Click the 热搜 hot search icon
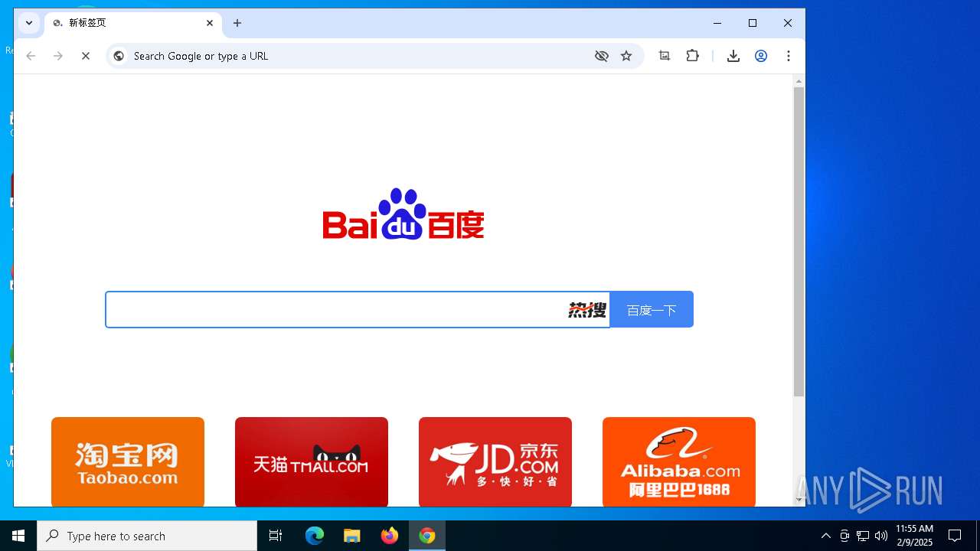 [587, 310]
